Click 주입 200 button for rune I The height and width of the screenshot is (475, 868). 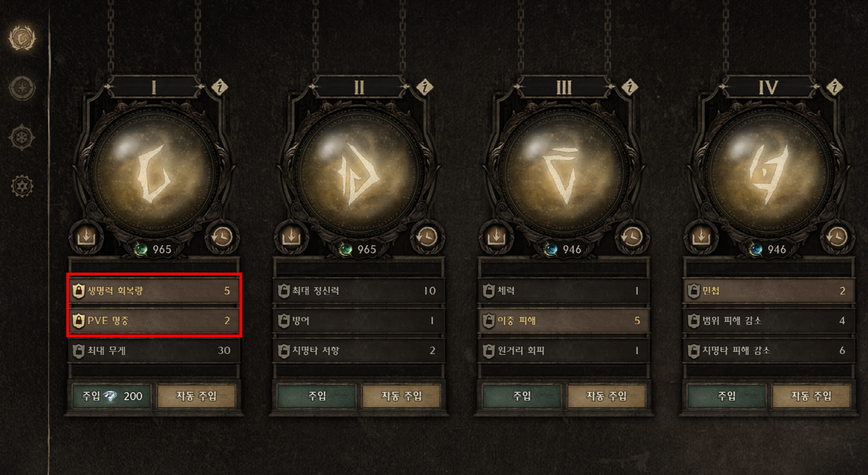tap(112, 396)
